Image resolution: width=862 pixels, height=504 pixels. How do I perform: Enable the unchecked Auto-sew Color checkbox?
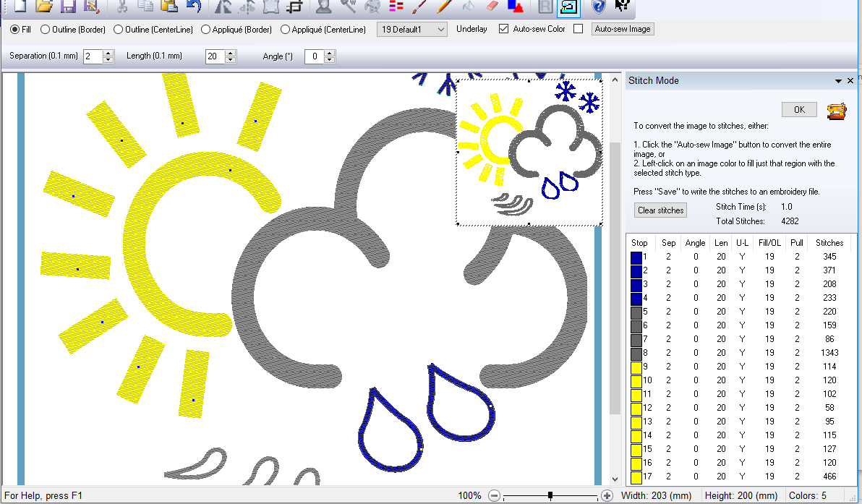pyautogui.click(x=578, y=29)
